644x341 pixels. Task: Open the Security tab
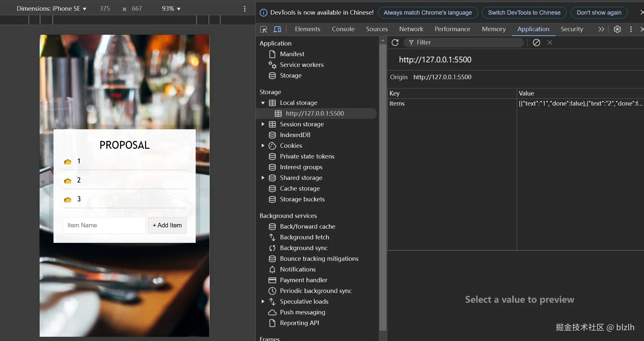click(572, 29)
